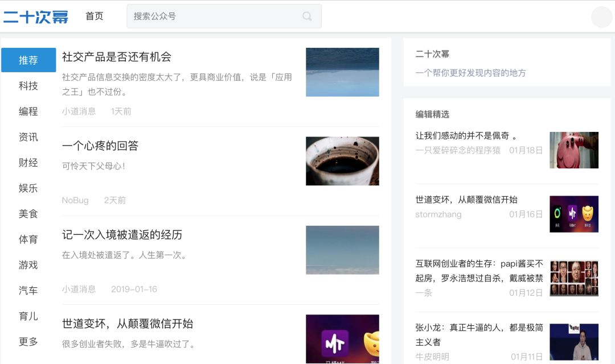Open the 娱乐 category
The width and height of the screenshot is (615, 364).
point(28,188)
